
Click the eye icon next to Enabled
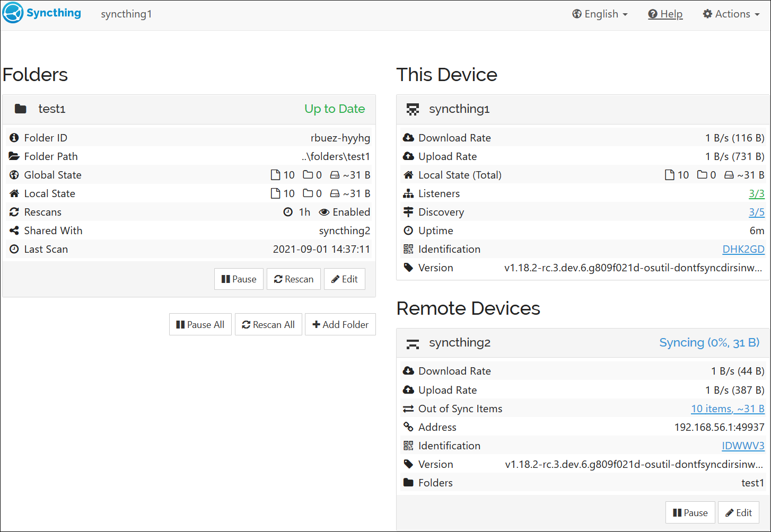[x=324, y=212]
